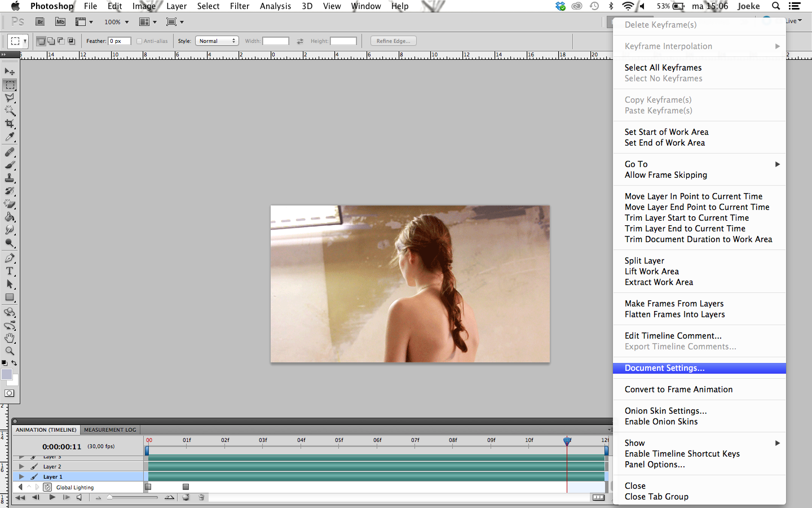
Task: Click the Feather input field
Action: coord(120,41)
